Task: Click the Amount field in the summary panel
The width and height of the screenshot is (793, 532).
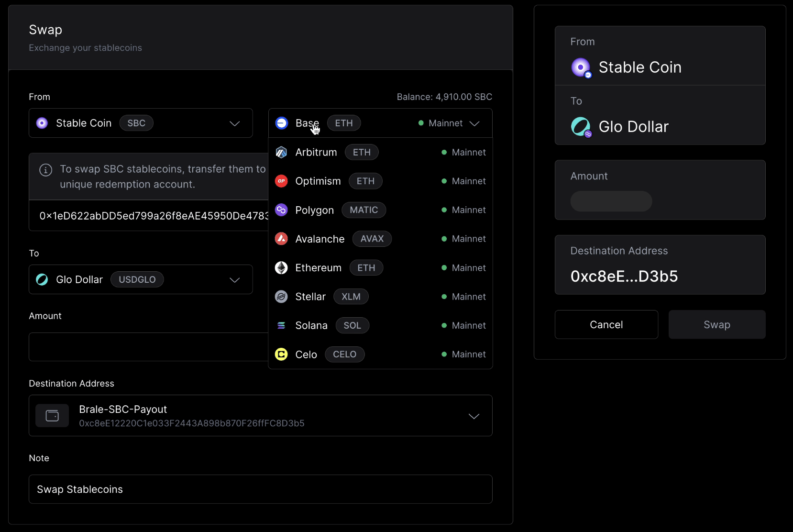Action: pyautogui.click(x=611, y=201)
